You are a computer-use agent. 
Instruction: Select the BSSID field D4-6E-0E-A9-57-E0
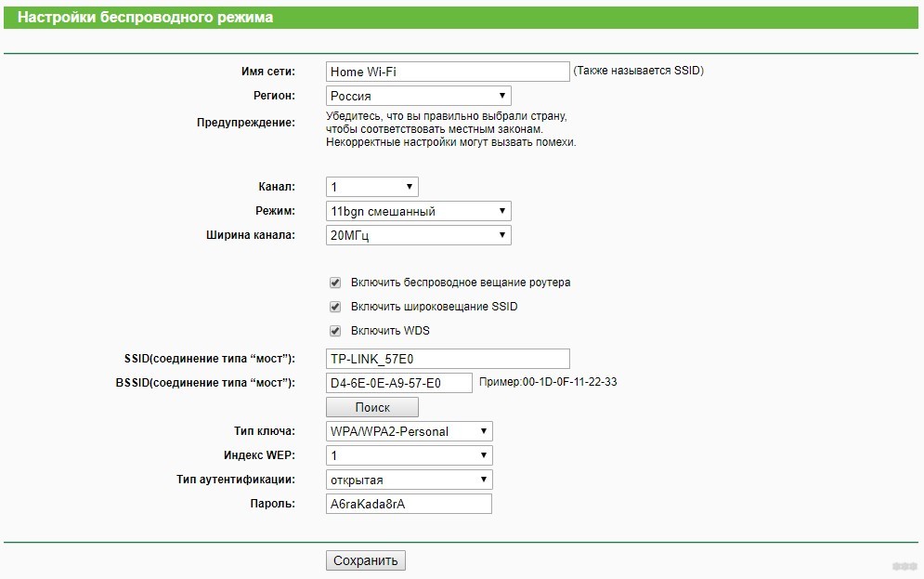(x=399, y=383)
